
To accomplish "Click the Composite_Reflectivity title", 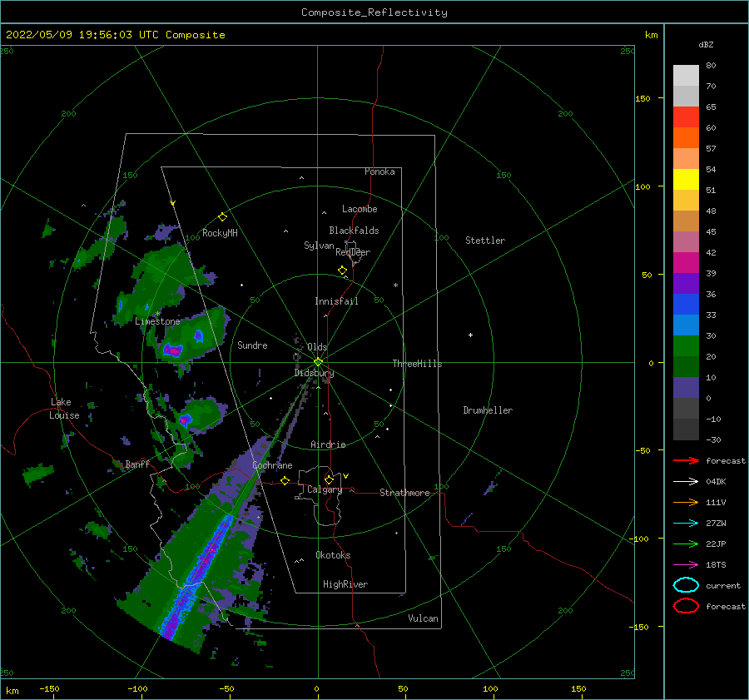I will pos(374,12).
